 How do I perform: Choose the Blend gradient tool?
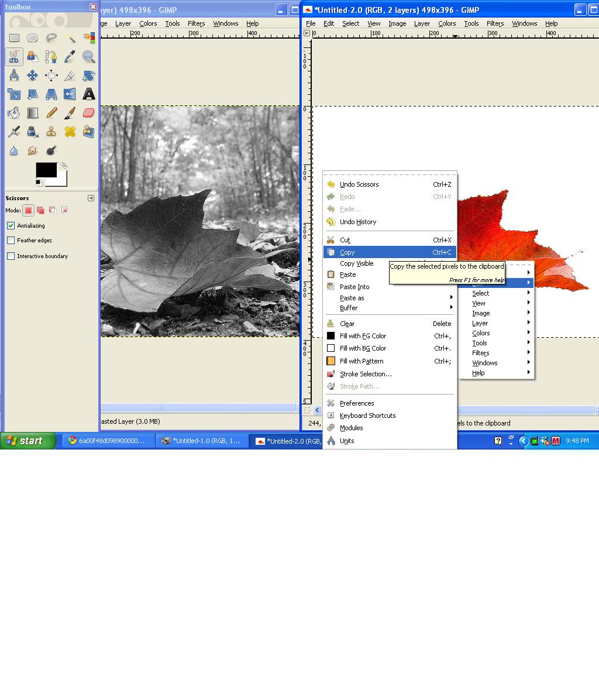(33, 113)
